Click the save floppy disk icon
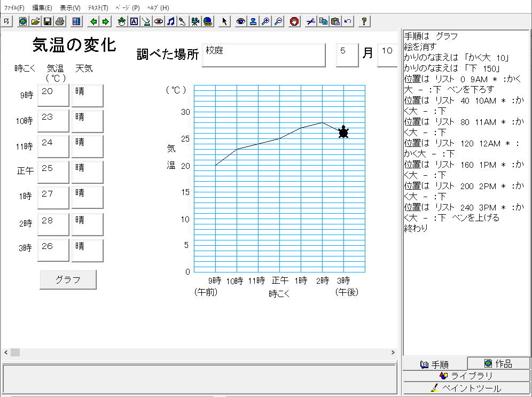The image size is (532, 397). pos(48,21)
